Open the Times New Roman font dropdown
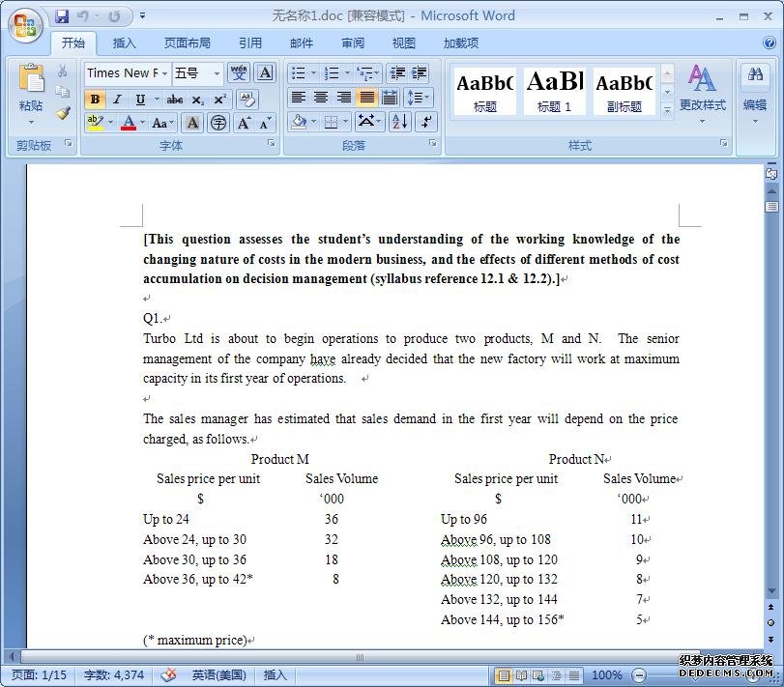 (x=165, y=73)
